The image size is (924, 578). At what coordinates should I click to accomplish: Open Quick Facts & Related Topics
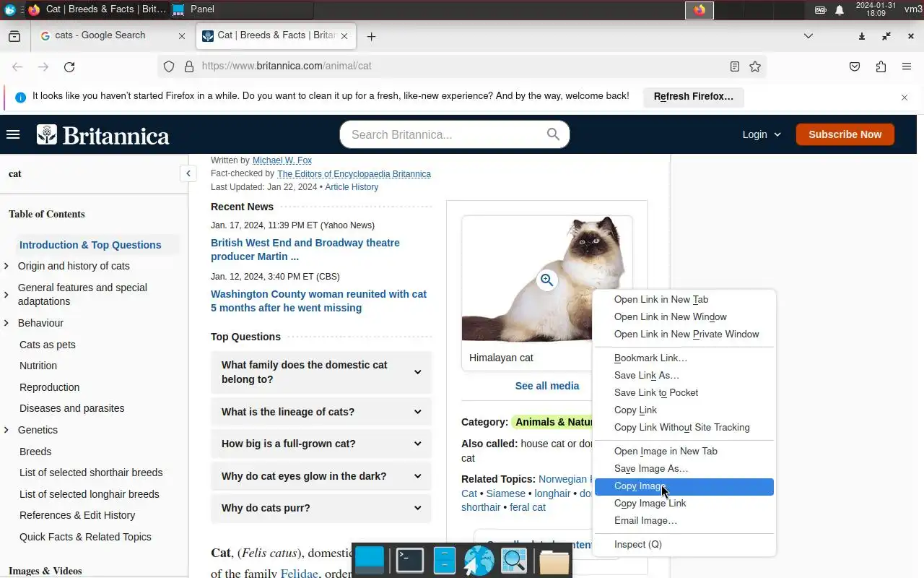85,537
